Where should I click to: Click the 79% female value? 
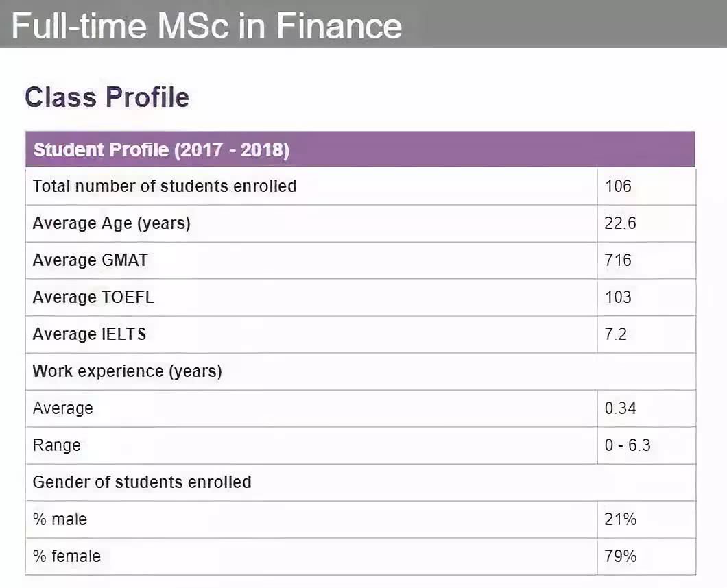coord(621,556)
